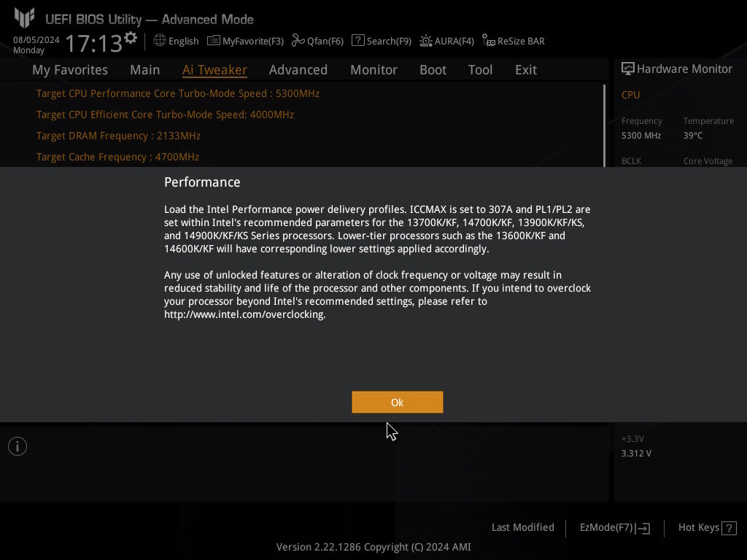Click the Performance dialog title
The height and width of the screenshot is (560, 747).
click(x=202, y=182)
